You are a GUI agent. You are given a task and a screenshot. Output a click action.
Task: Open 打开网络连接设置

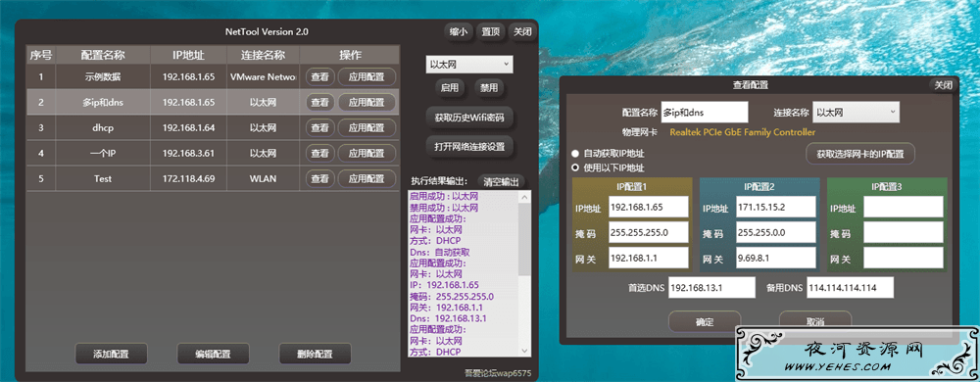click(469, 147)
